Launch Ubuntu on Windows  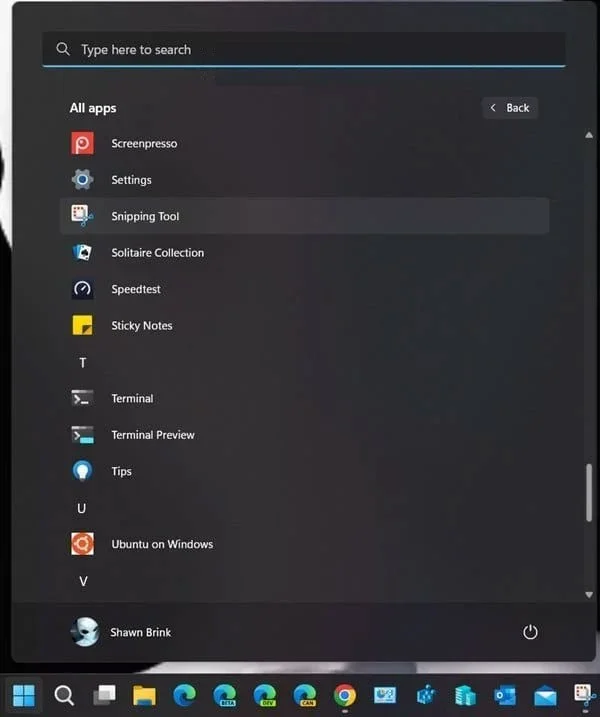tap(304, 544)
